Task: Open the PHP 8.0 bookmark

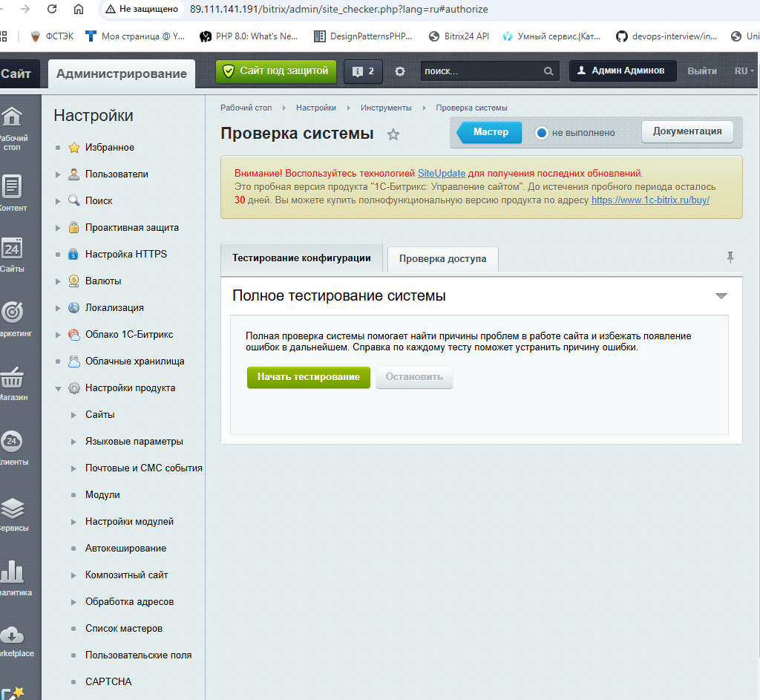Action: [x=249, y=36]
